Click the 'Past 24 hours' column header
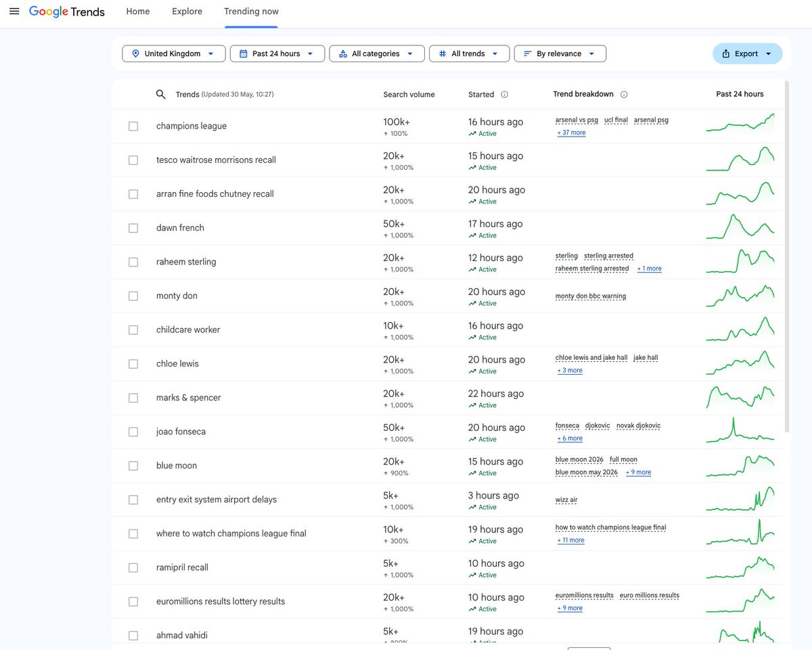This screenshot has width=812, height=650. (740, 95)
